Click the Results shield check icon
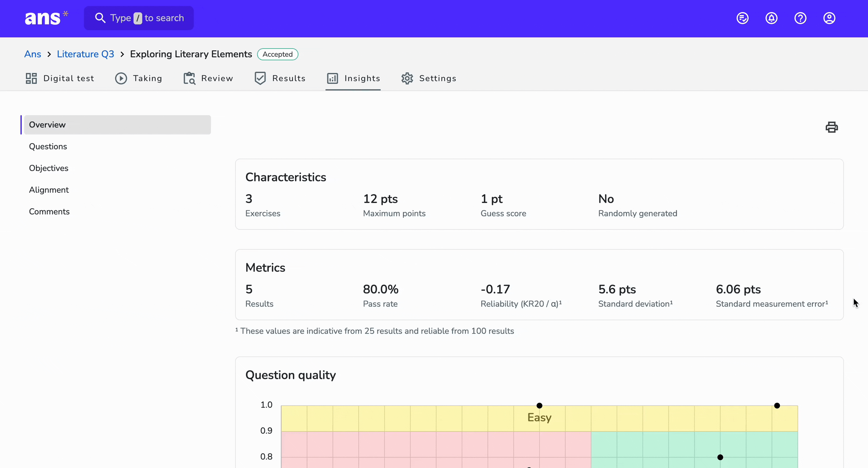Image resolution: width=868 pixels, height=468 pixels. tap(260, 78)
